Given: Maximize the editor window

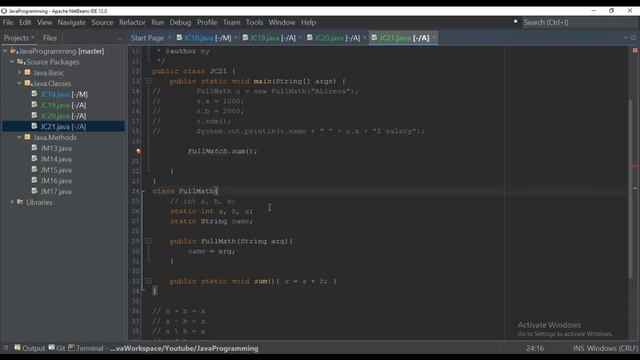Looking at the screenshot, I should tap(633, 38).
